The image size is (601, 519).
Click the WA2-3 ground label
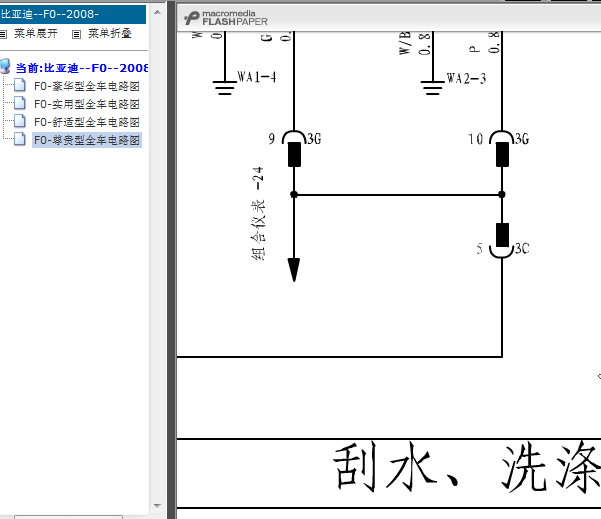(x=466, y=79)
